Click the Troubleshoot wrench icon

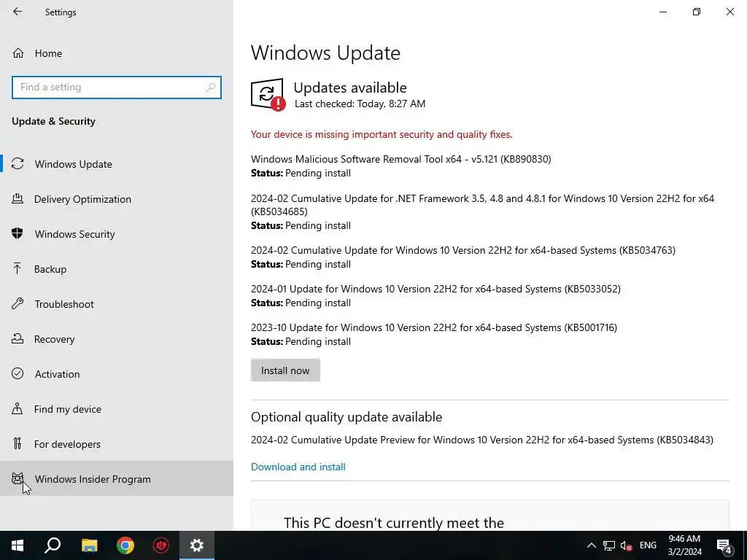18,303
